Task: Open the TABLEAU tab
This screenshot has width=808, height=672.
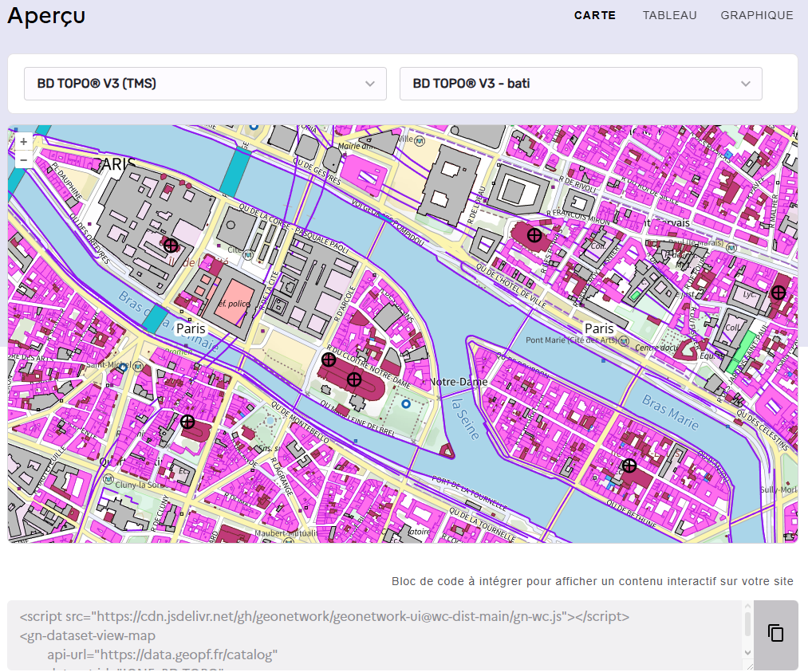Action: [x=669, y=15]
